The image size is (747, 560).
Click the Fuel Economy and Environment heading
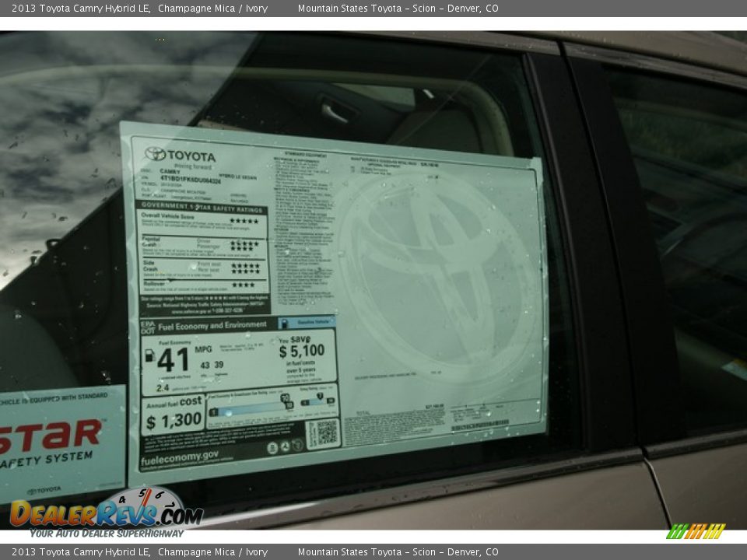tap(212, 325)
